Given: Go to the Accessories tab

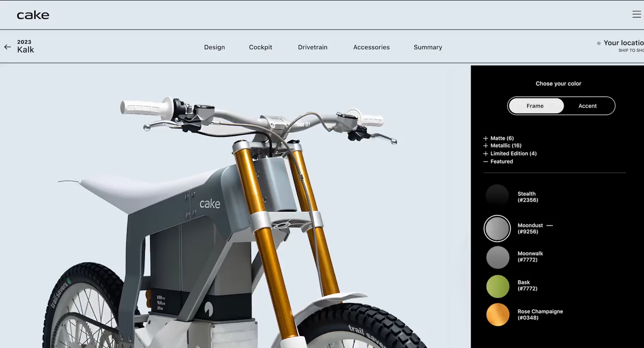Looking at the screenshot, I should click(x=371, y=47).
